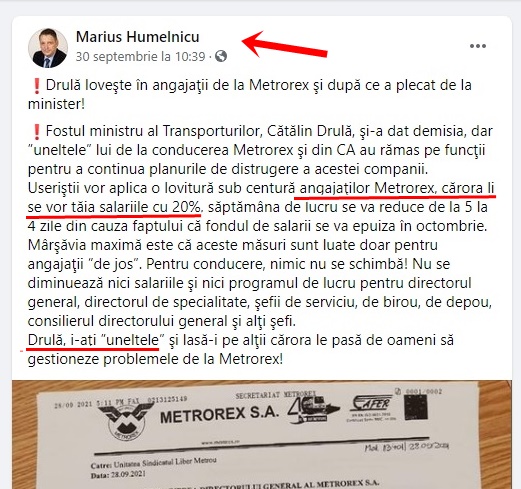Open the post options three-dot menu
521x489 pixels.
(x=478, y=46)
